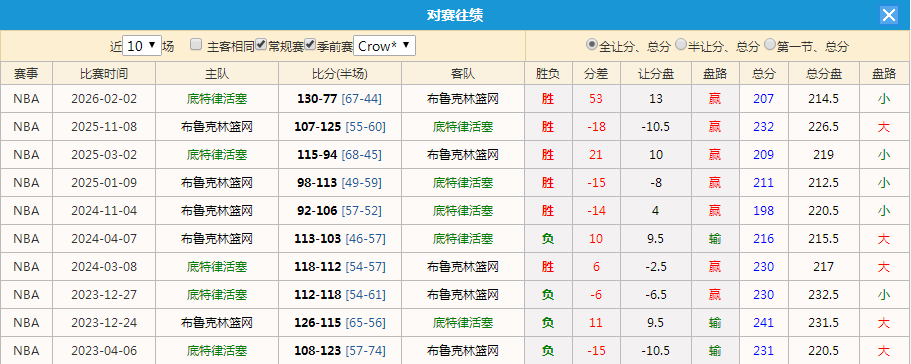Click score 118-112 of the 2024-03-08 game
The height and width of the screenshot is (364, 911).
pyautogui.click(x=317, y=266)
